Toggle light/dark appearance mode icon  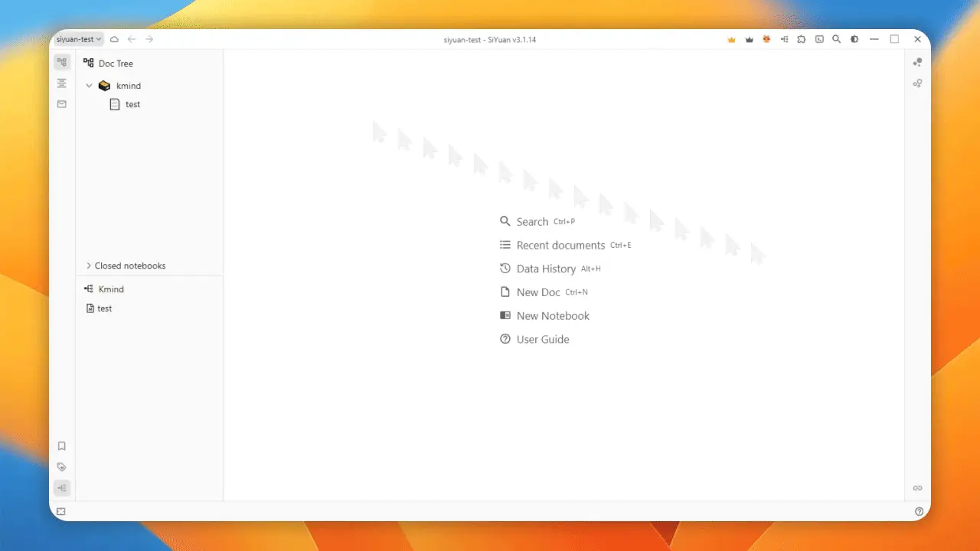point(854,39)
